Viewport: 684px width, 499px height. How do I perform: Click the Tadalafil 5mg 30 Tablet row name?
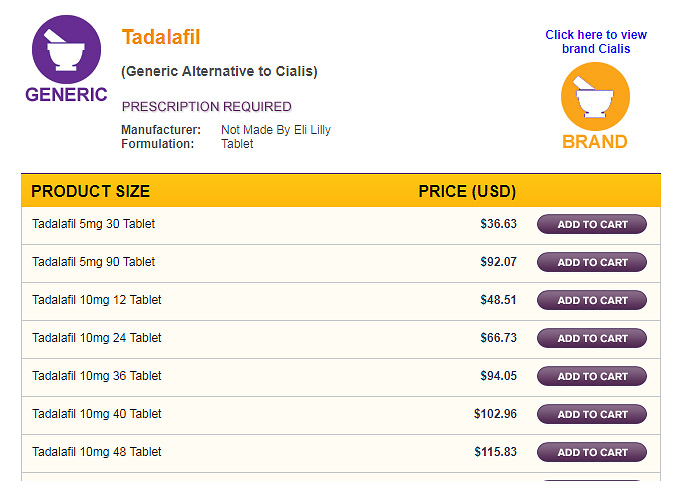click(93, 224)
